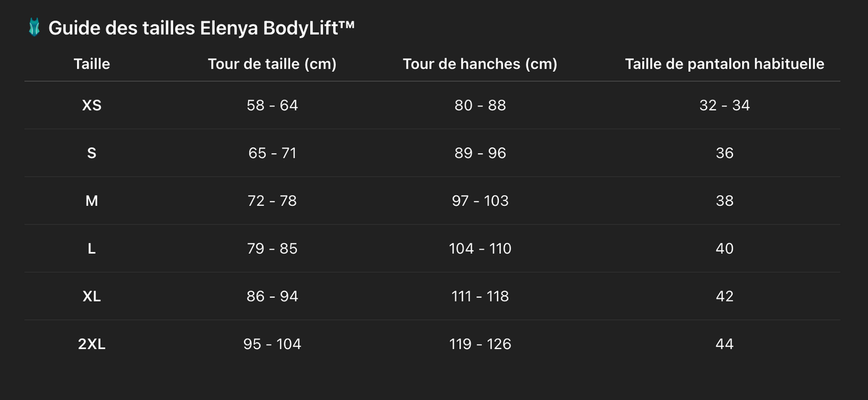This screenshot has height=400, width=868.
Task: Select the Tour de taille (cm) header
Action: [x=272, y=64]
